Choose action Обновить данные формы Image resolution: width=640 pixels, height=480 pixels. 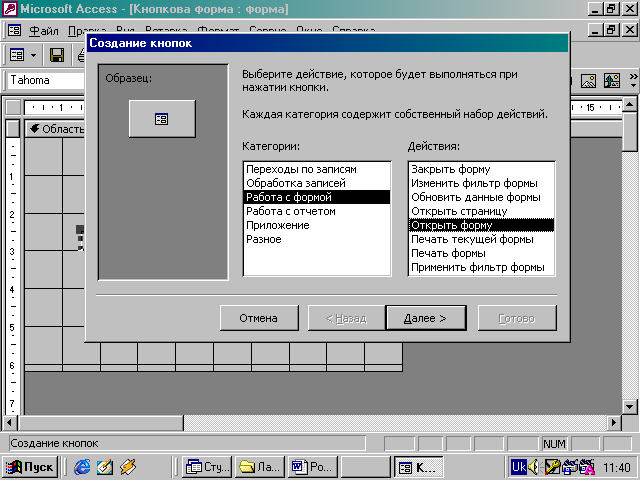[481, 197]
